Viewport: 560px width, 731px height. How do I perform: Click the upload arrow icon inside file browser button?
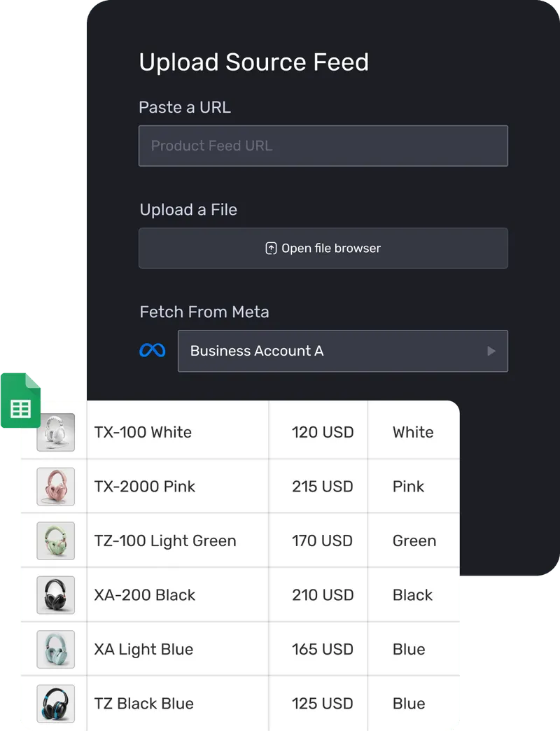pos(269,248)
